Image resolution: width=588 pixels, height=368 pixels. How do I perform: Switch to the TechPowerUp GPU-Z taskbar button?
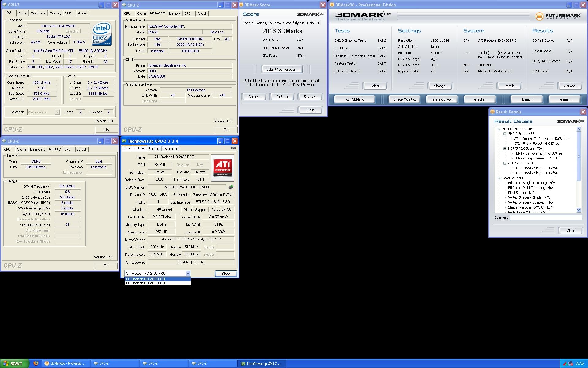pyautogui.click(x=262, y=363)
